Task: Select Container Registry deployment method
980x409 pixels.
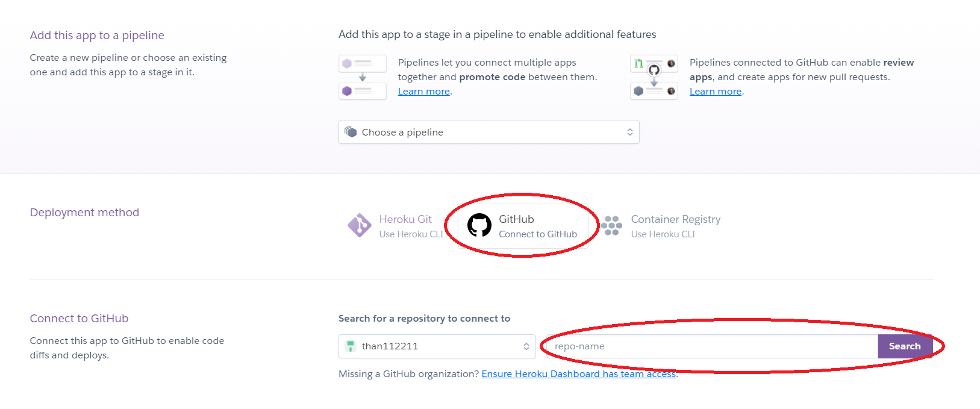Action: (675, 226)
